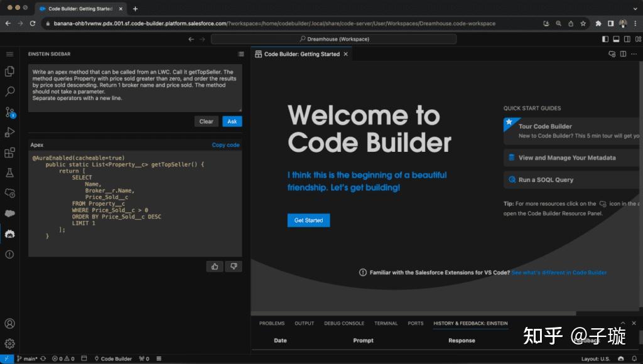Select the Einstein sidebar icon

click(x=9, y=234)
